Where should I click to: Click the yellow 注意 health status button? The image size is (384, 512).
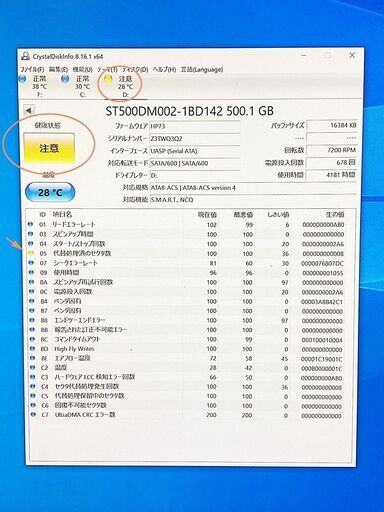click(x=49, y=148)
